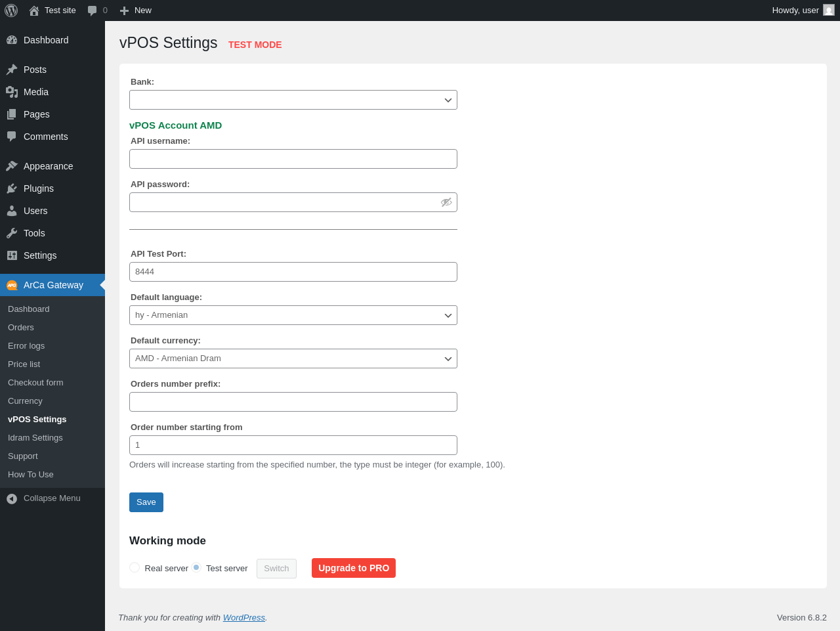840x631 pixels.
Task: Focus the API password input field
Action: (293, 202)
